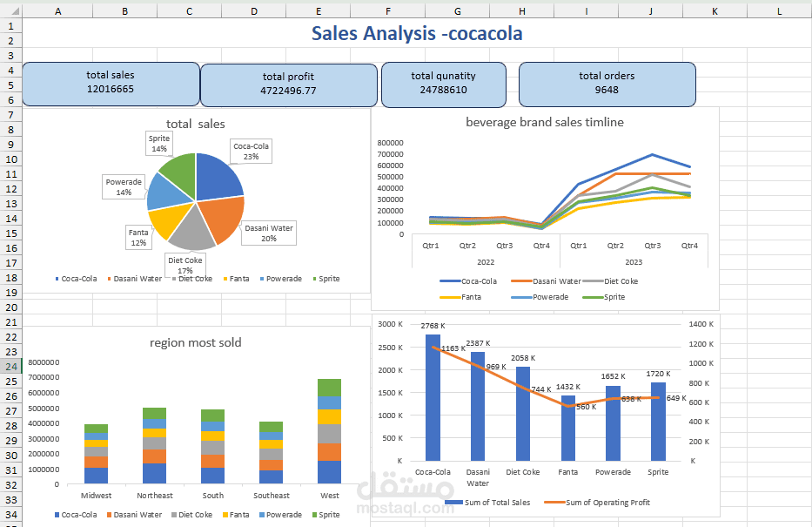
Task: Click the Select All corner triangle
Action: [15, 11]
